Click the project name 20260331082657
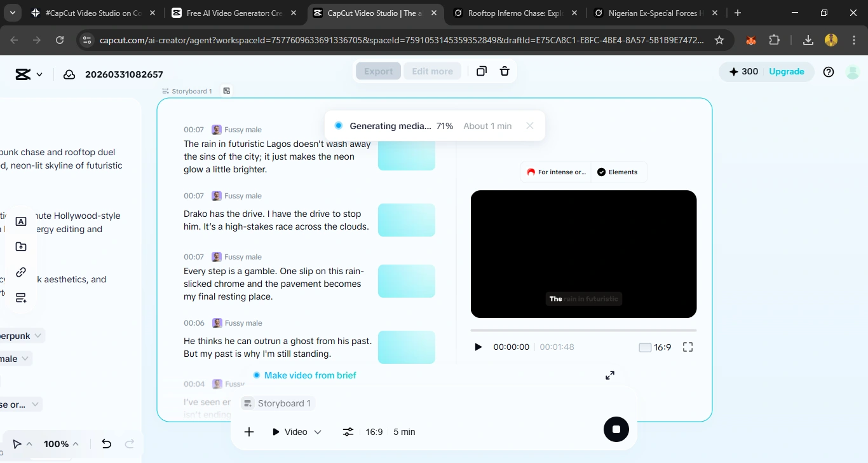The image size is (868, 463). coord(124,74)
